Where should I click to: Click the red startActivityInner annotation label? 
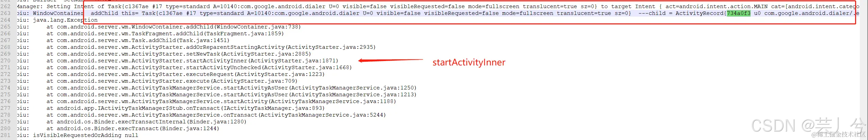pyautogui.click(x=469, y=62)
